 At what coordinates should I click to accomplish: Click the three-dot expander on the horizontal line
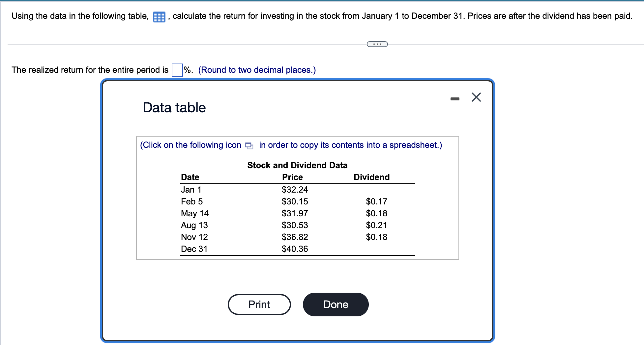point(377,43)
